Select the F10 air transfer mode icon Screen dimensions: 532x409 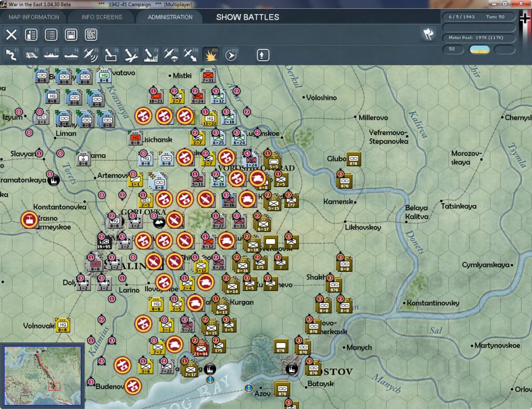coord(191,55)
